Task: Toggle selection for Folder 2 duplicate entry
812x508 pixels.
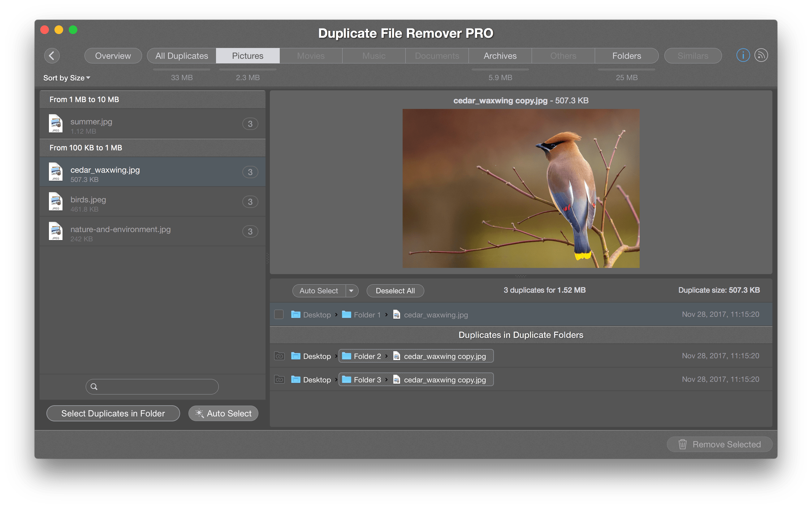Action: (279, 356)
